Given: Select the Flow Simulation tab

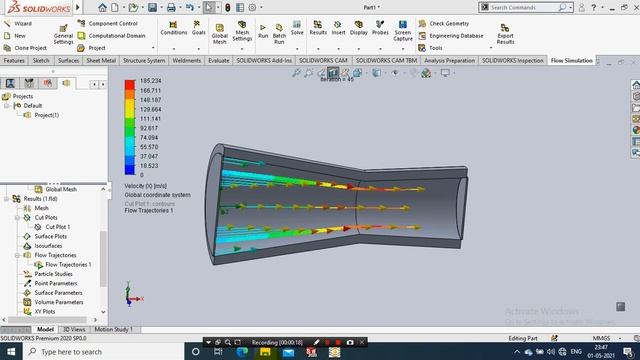Looking at the screenshot, I should click(571, 60).
